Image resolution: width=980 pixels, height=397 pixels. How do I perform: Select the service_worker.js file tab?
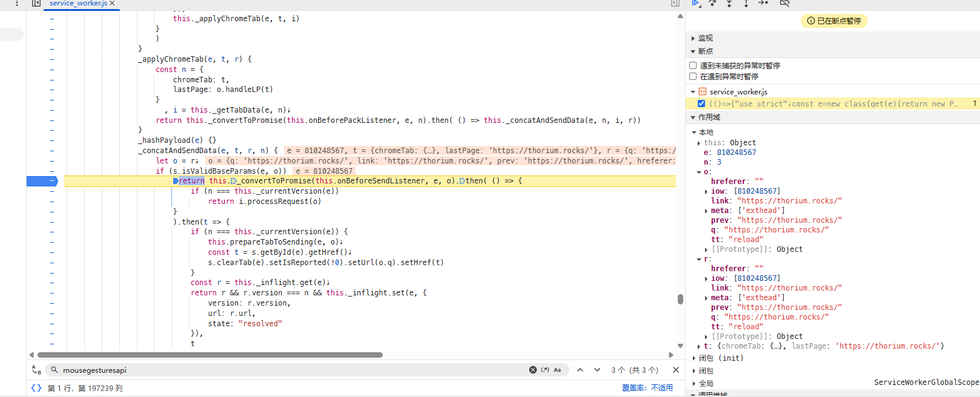(78, 4)
